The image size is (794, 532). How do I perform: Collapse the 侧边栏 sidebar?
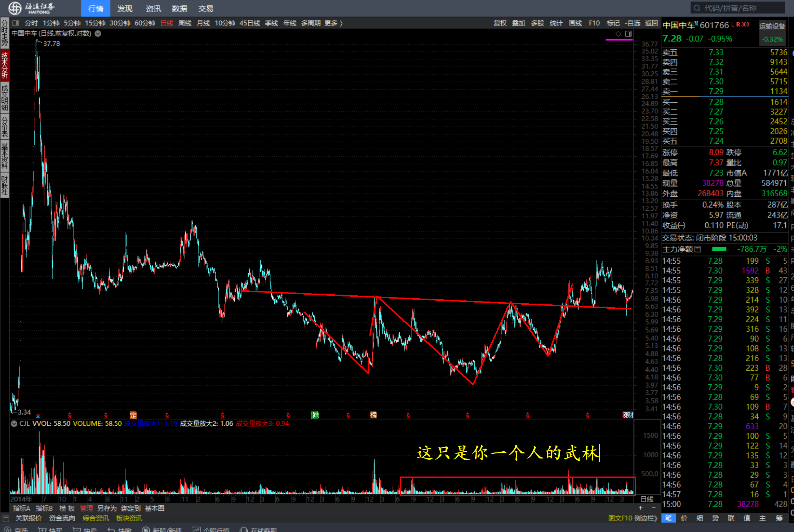pos(646,518)
